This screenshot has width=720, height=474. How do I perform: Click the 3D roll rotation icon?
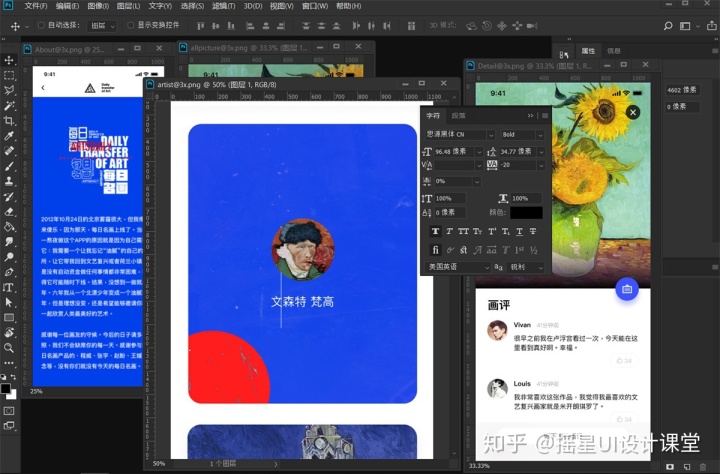pos(487,26)
